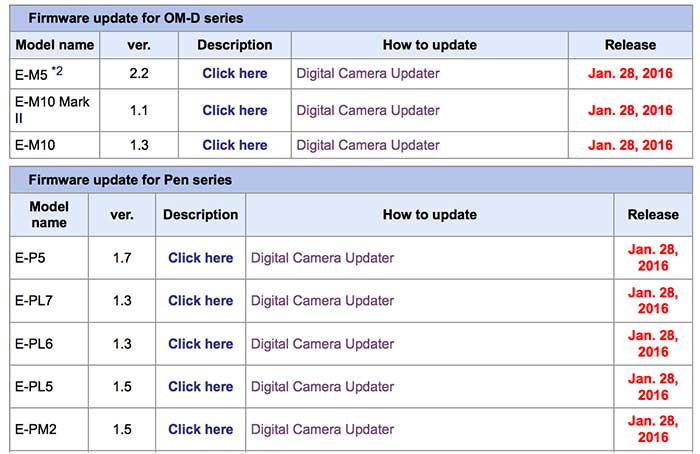Follow the *2 footnote link beside E-M5
The height and width of the screenshot is (454, 700).
pyautogui.click(x=57, y=70)
